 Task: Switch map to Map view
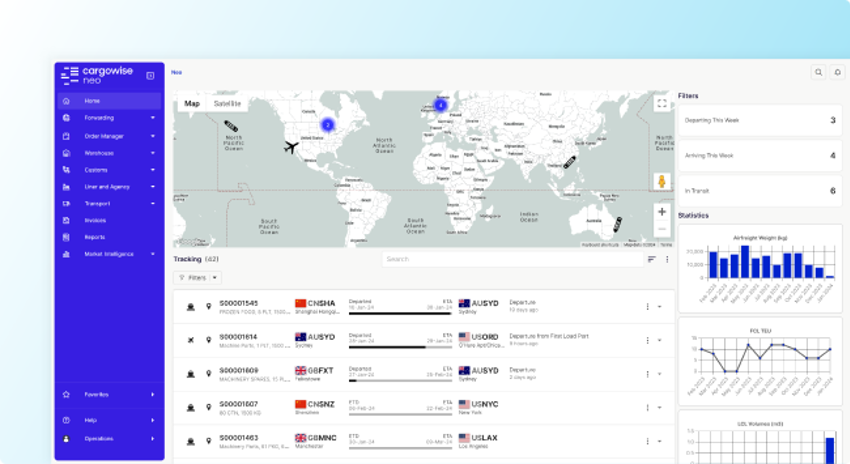click(x=192, y=103)
